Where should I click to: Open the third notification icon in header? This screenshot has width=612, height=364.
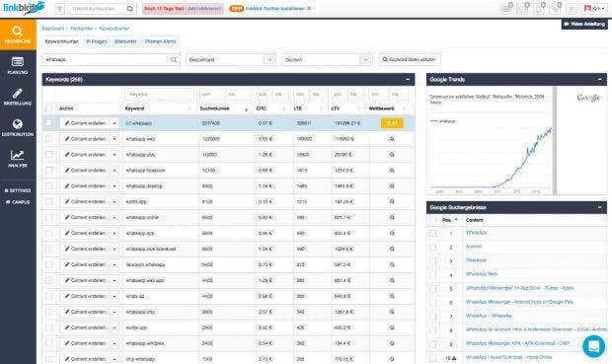pos(539,9)
